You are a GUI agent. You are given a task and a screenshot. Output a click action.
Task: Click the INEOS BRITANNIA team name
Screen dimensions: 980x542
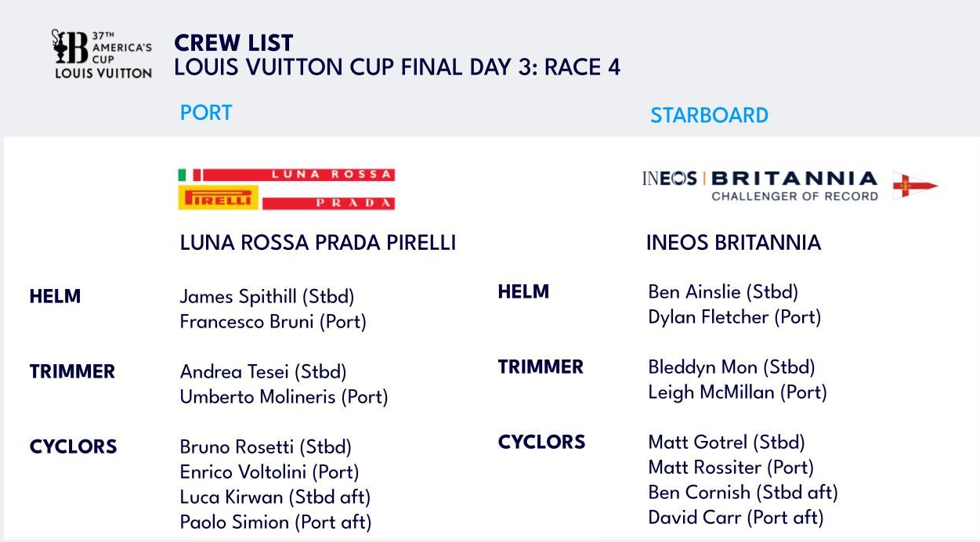click(x=733, y=243)
